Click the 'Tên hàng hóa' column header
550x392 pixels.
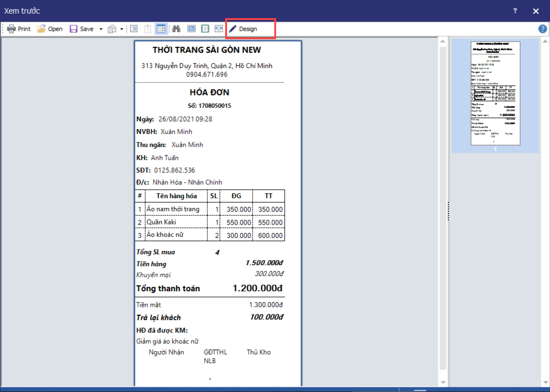[177, 196]
